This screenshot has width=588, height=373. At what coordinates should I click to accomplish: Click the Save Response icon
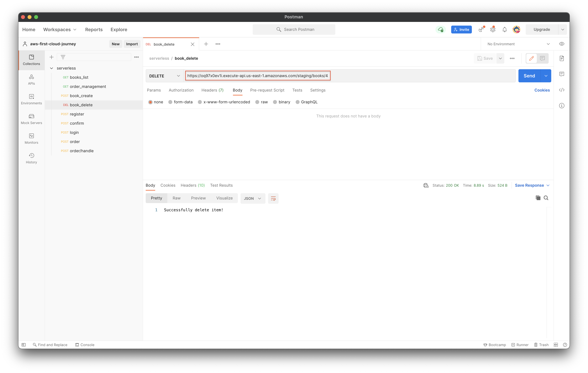tap(531, 185)
